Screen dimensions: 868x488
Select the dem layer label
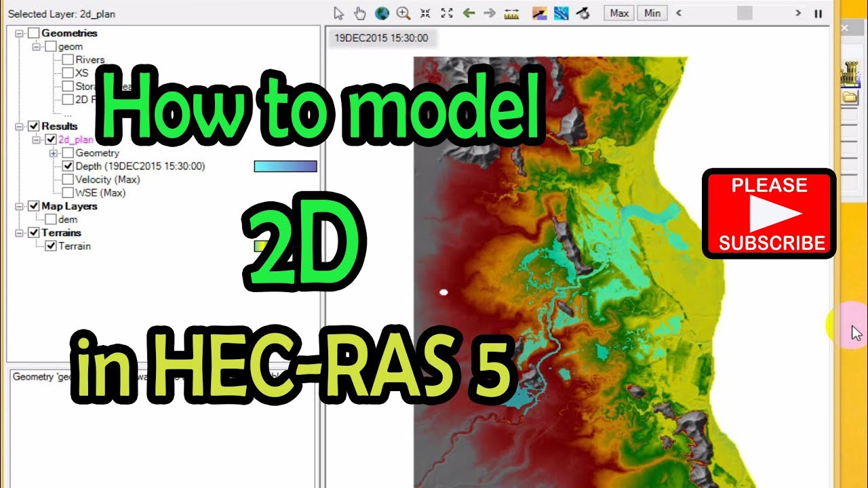pos(68,220)
